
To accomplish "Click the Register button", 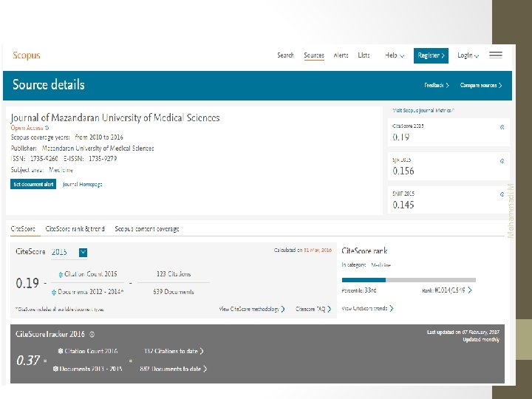I will coord(431,55).
